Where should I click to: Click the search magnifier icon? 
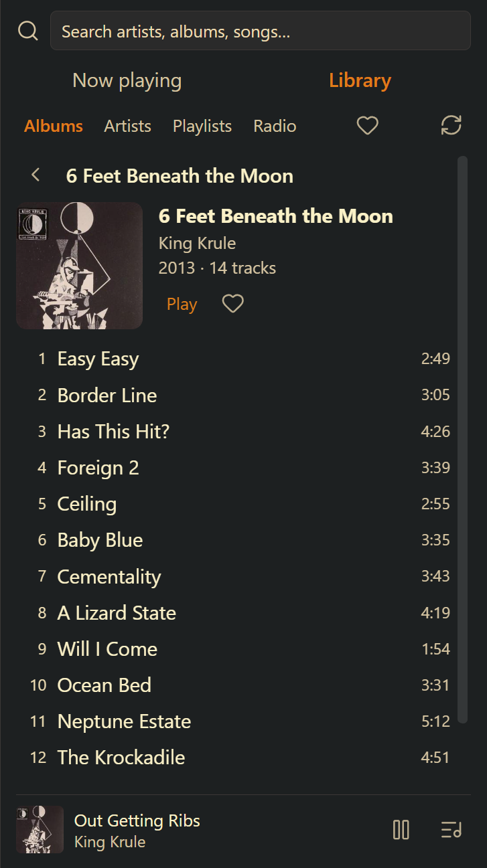(28, 31)
